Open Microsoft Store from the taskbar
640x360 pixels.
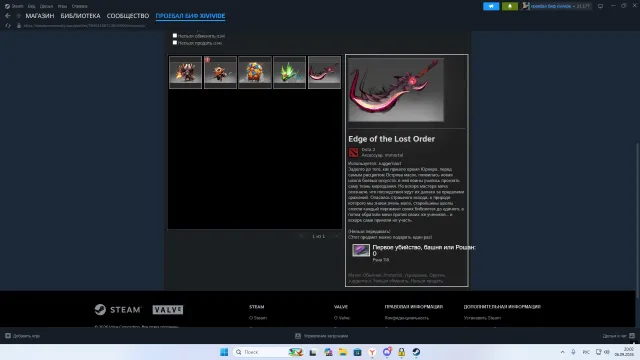pos(358,352)
